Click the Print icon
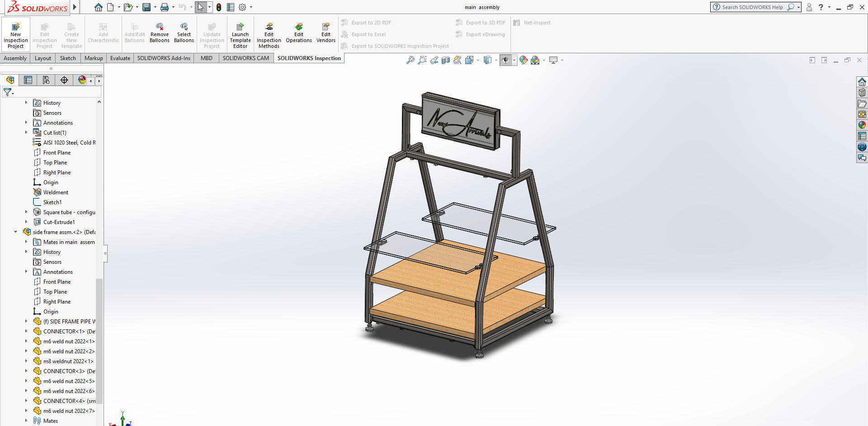The width and height of the screenshot is (868, 426). [165, 7]
